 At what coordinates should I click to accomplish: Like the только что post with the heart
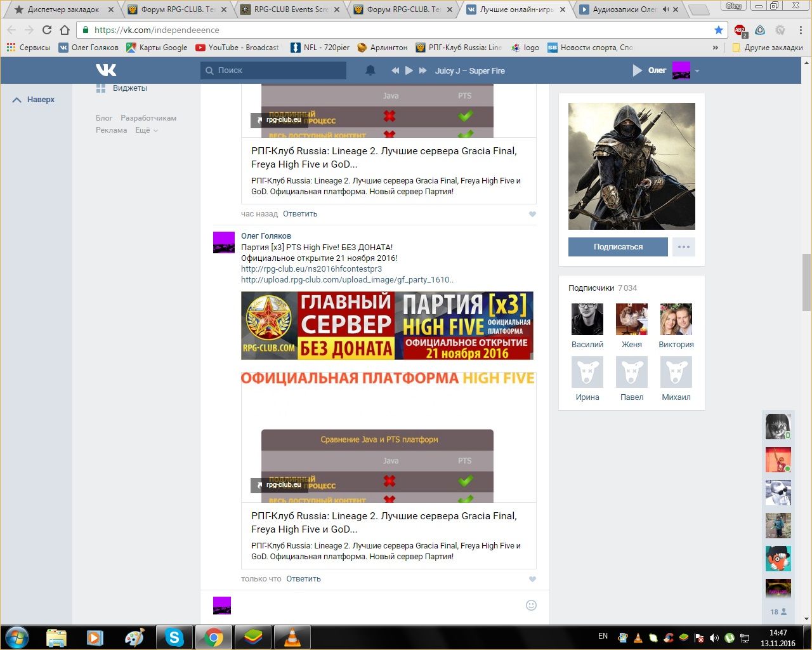(532, 579)
